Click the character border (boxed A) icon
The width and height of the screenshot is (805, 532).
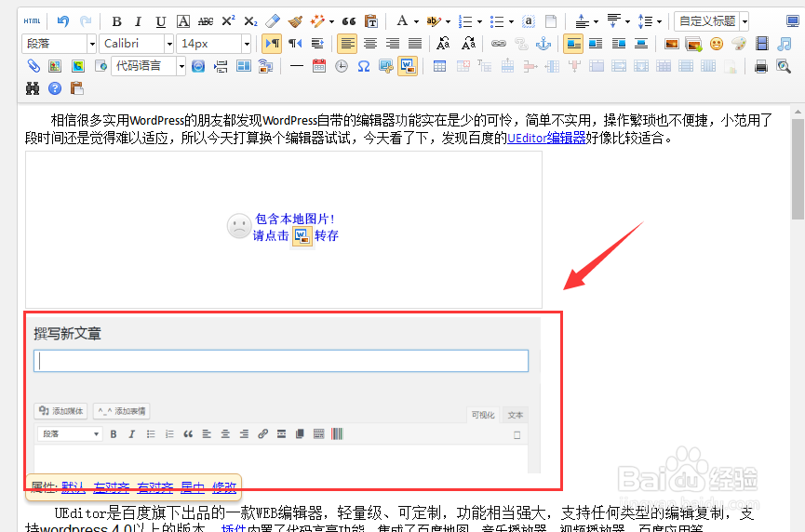point(183,21)
